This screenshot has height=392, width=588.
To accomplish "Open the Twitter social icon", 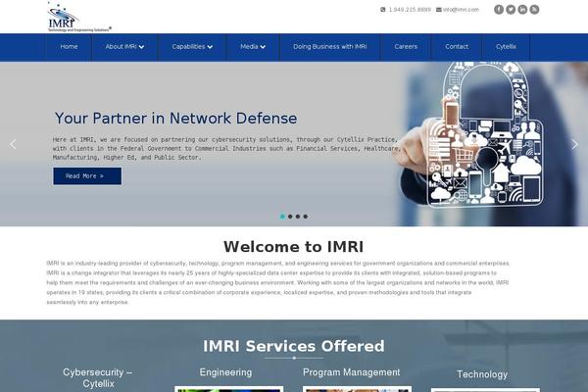I will [511, 10].
